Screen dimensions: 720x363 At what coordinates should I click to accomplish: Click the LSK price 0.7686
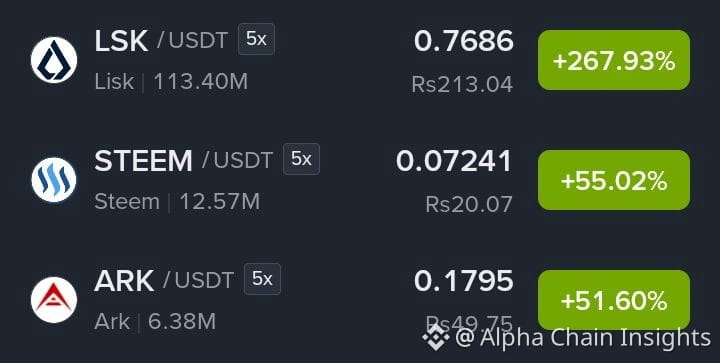(463, 41)
